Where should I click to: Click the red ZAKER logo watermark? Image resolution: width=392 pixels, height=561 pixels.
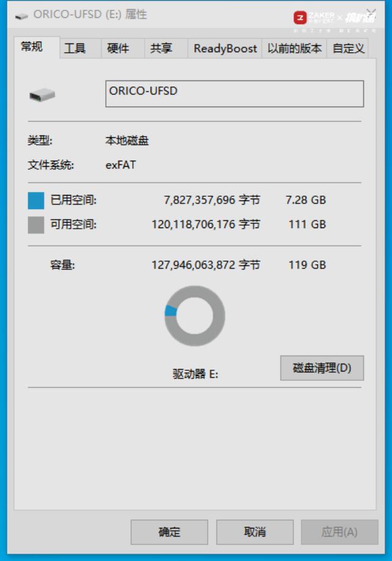coord(300,18)
